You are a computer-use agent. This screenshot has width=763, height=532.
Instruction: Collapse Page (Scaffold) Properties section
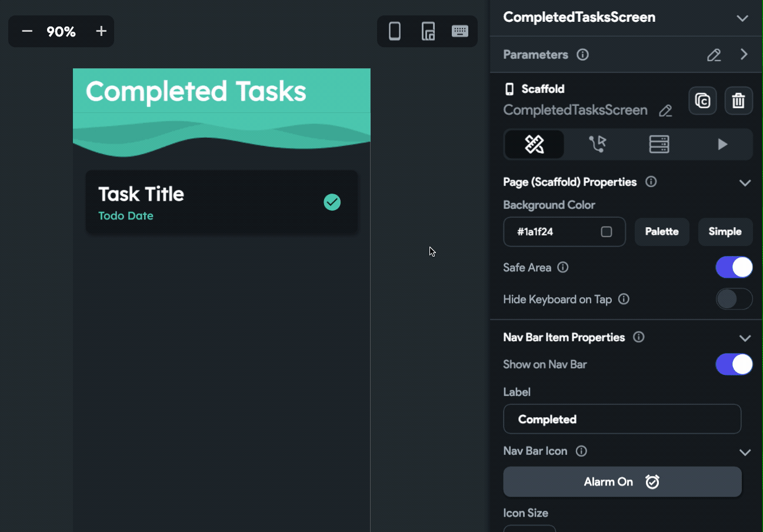[745, 182]
